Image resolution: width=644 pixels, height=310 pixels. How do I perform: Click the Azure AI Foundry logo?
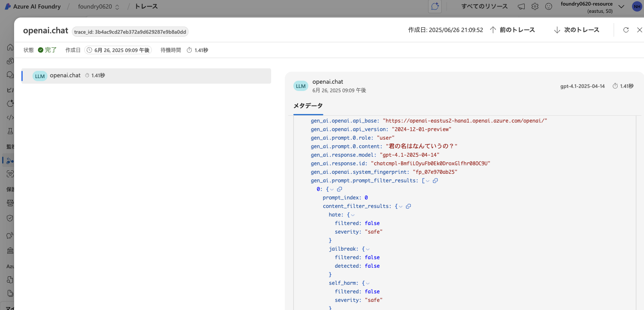pyautogui.click(x=8, y=6)
